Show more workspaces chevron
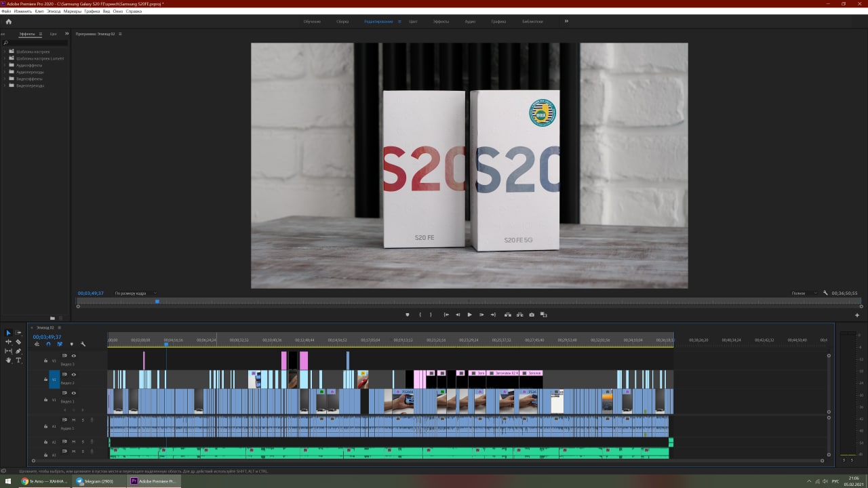Image resolution: width=868 pixels, height=488 pixels. 566,21
